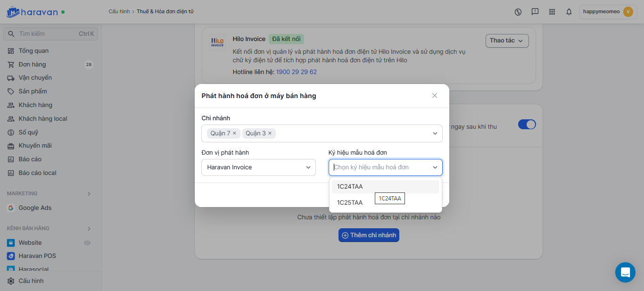Open the live chat support bubble
The image size is (644, 291).
[625, 272]
